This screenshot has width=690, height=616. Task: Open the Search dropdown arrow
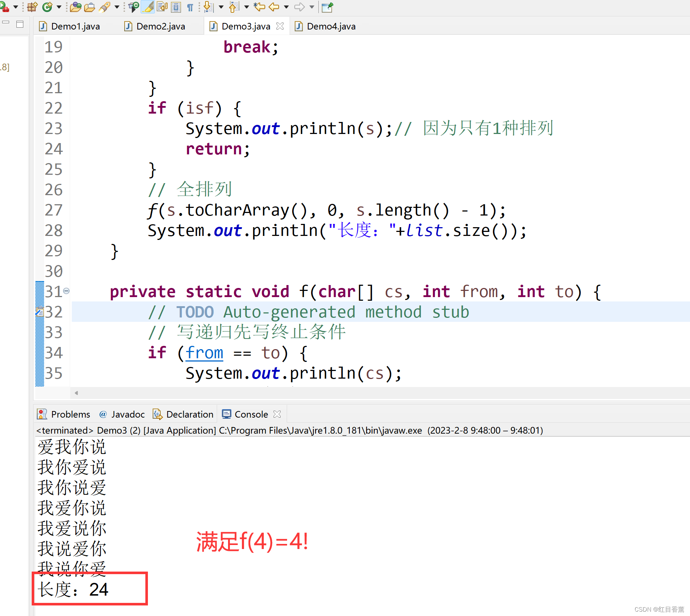pos(117,7)
